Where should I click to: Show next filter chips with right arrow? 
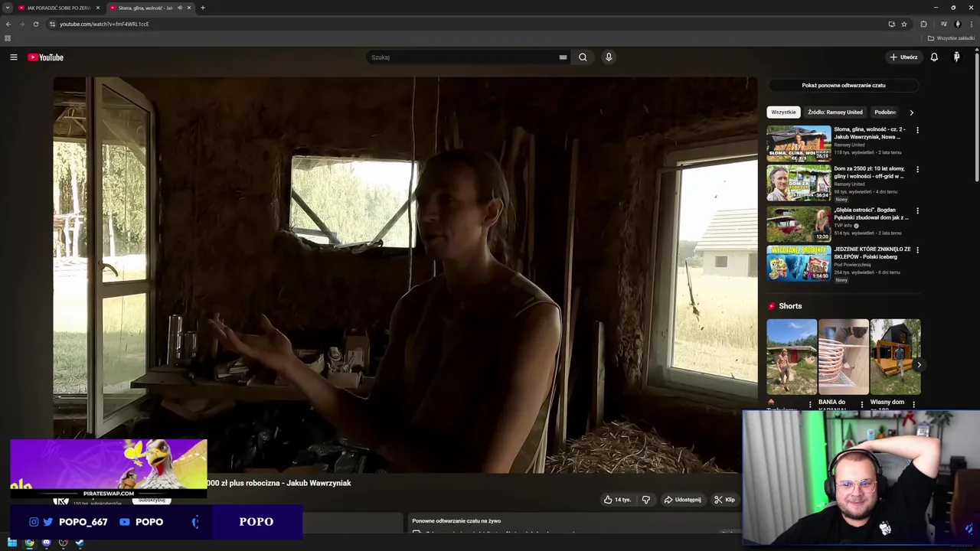pos(911,112)
